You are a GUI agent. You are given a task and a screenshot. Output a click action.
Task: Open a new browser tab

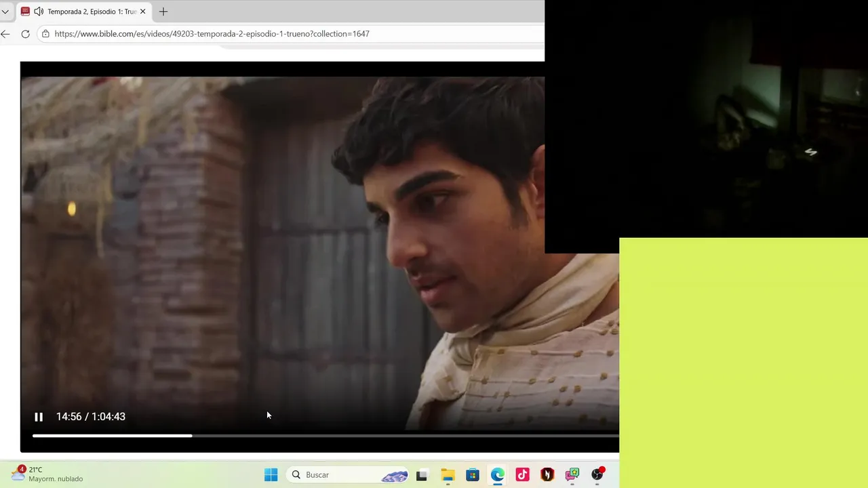(x=163, y=12)
